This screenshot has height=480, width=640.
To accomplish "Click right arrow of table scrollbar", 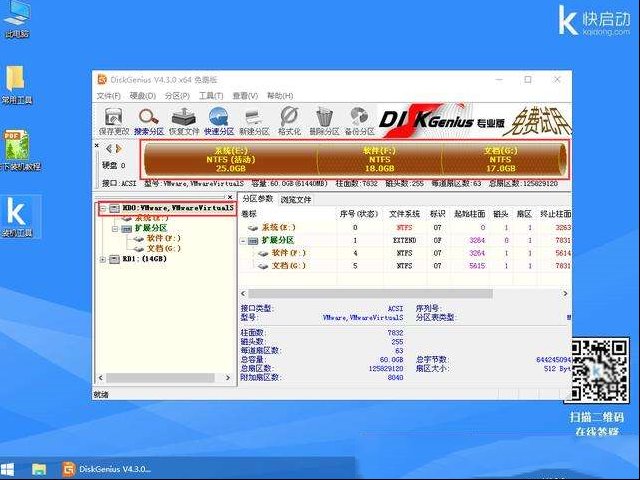I will point(565,293).
